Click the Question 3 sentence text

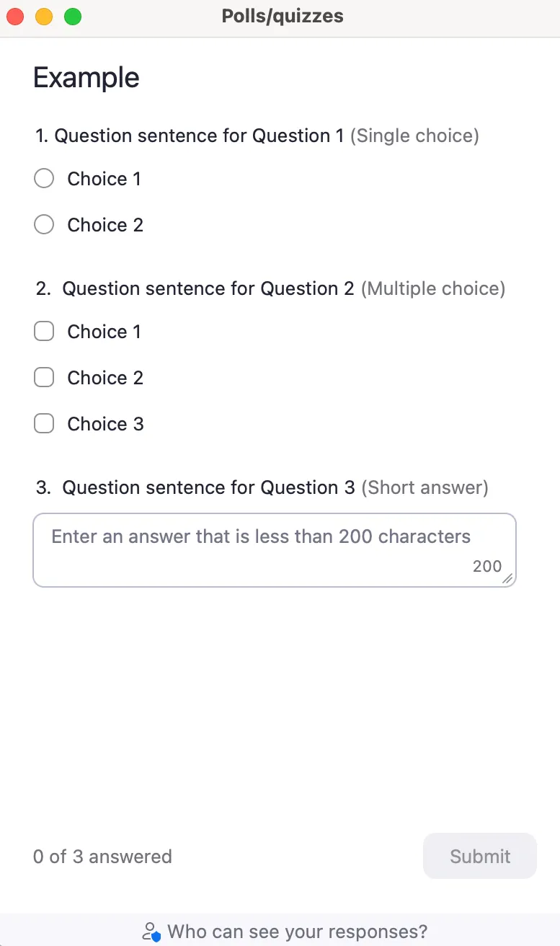(207, 487)
